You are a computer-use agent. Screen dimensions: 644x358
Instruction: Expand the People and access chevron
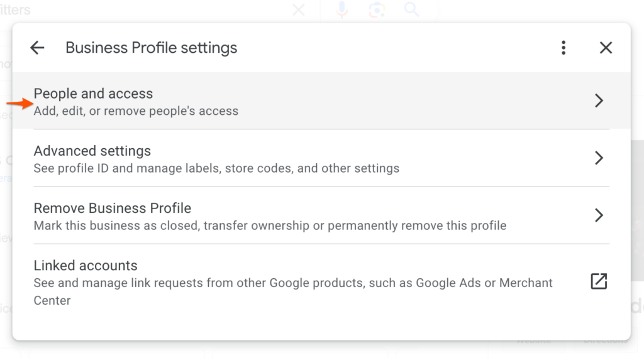pos(599,101)
